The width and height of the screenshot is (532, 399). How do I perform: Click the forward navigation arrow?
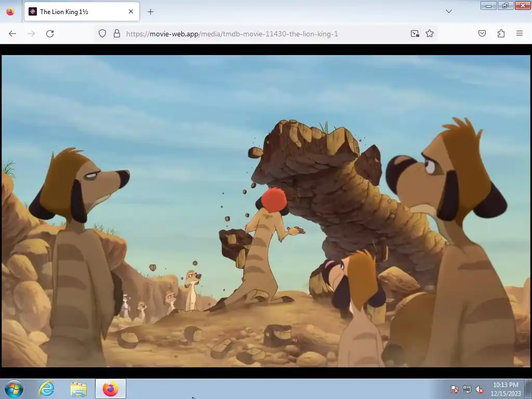(x=31, y=34)
